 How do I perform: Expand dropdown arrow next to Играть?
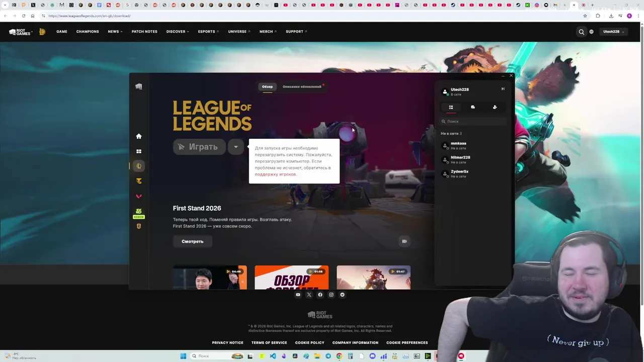[x=235, y=147]
